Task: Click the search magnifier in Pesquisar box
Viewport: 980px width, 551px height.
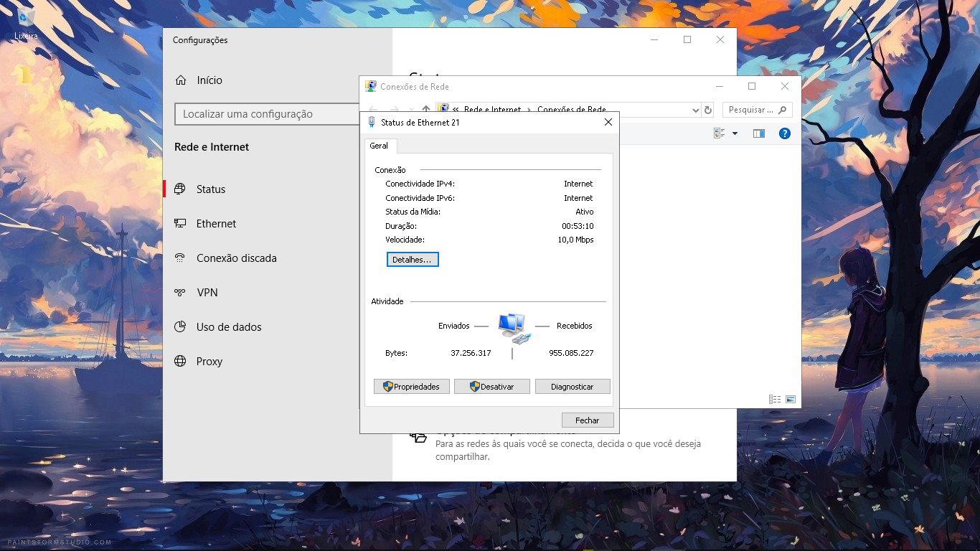Action: [x=782, y=110]
